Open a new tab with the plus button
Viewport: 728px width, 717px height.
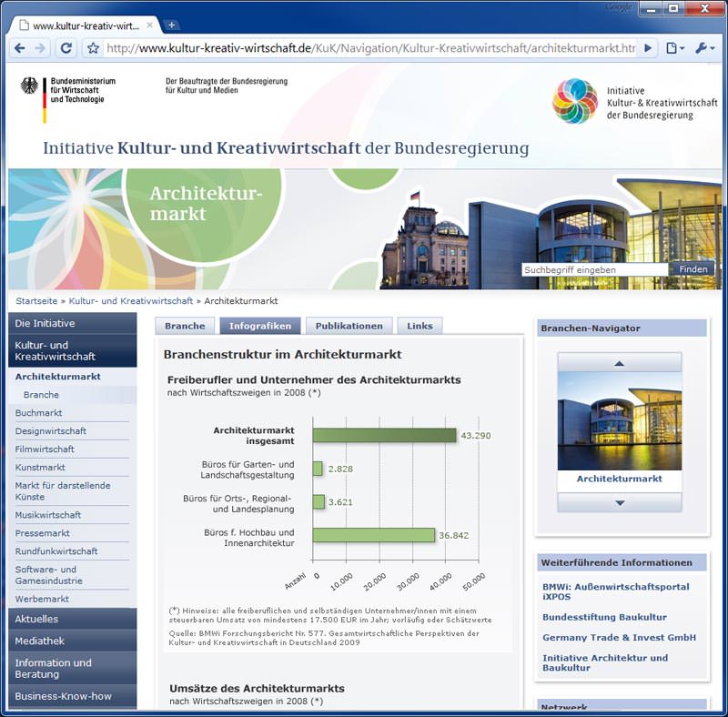tap(171, 25)
